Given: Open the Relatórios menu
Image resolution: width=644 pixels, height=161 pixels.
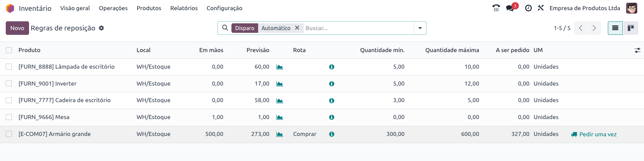Looking at the screenshot, I should click(x=184, y=8).
